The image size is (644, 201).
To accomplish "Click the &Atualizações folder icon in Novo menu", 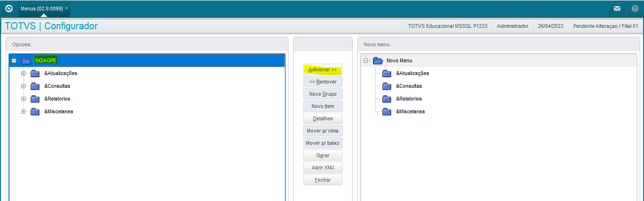I will 387,73.
